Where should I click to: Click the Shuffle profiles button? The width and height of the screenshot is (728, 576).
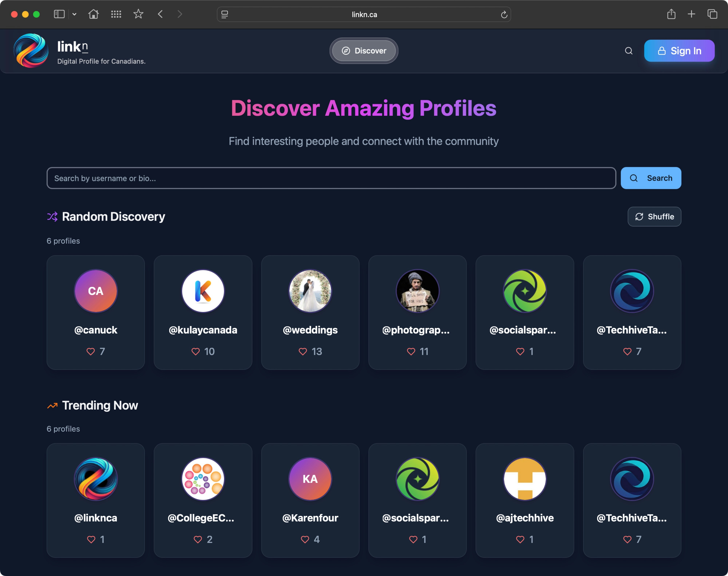(x=654, y=216)
